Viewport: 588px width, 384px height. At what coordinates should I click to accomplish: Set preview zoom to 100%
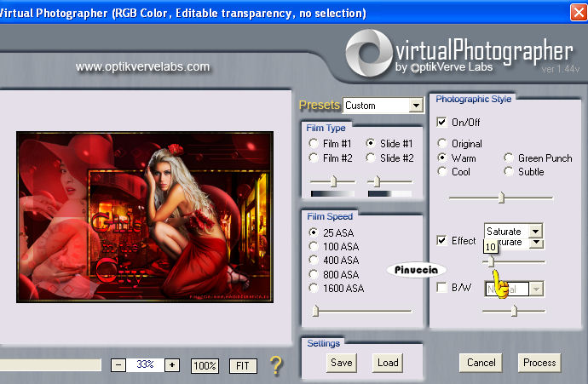(205, 365)
